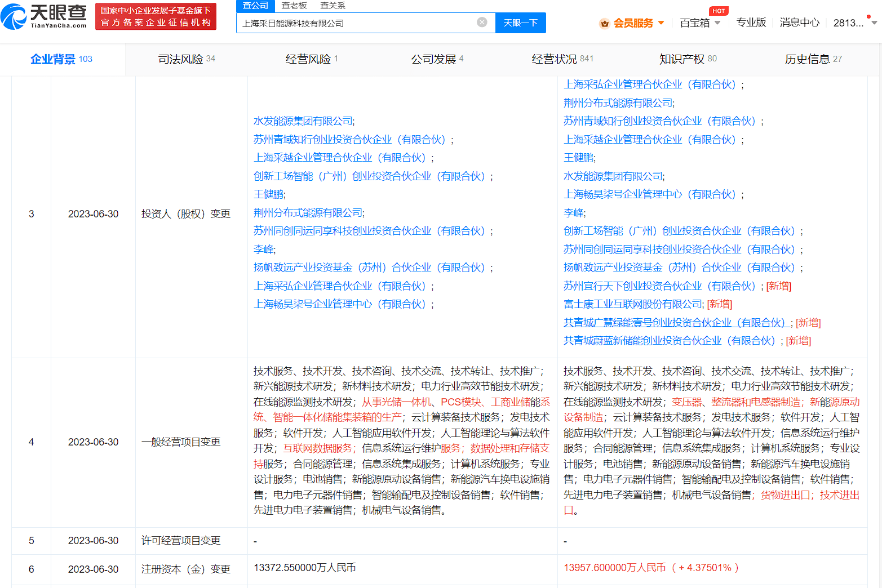Click the red text 互联网数据服务
This screenshot has height=588, width=882.
coord(317,448)
